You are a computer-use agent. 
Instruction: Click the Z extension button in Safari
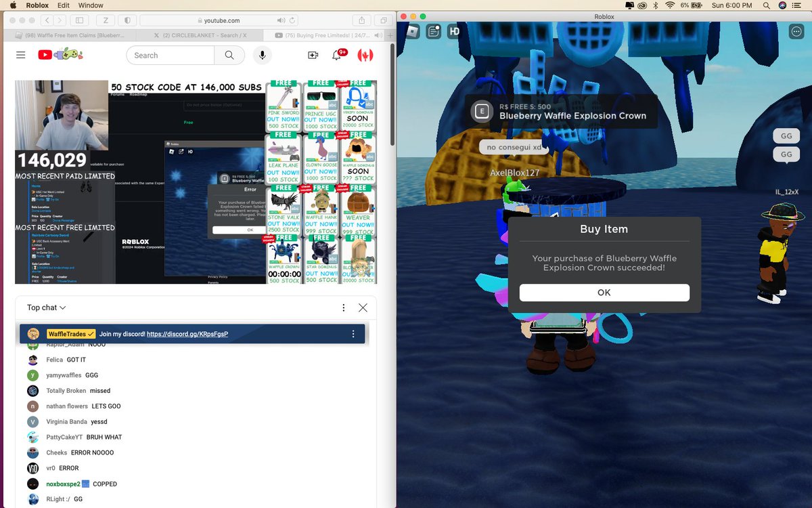pyautogui.click(x=106, y=20)
